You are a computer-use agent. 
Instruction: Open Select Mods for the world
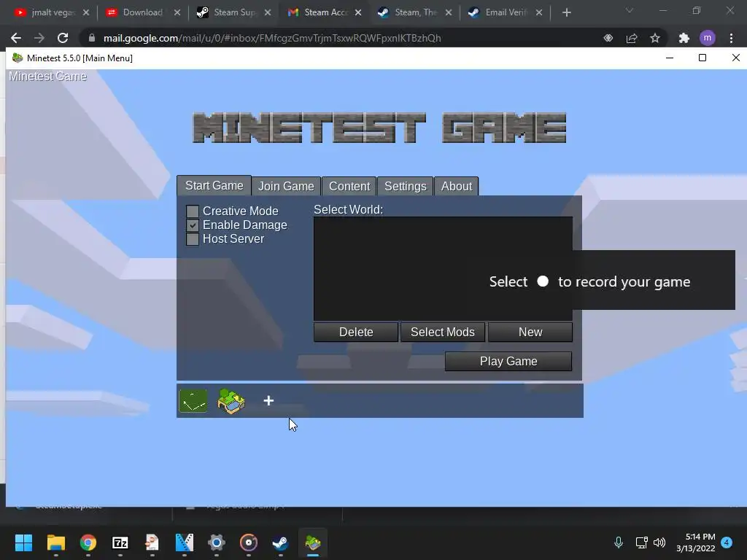443,332
